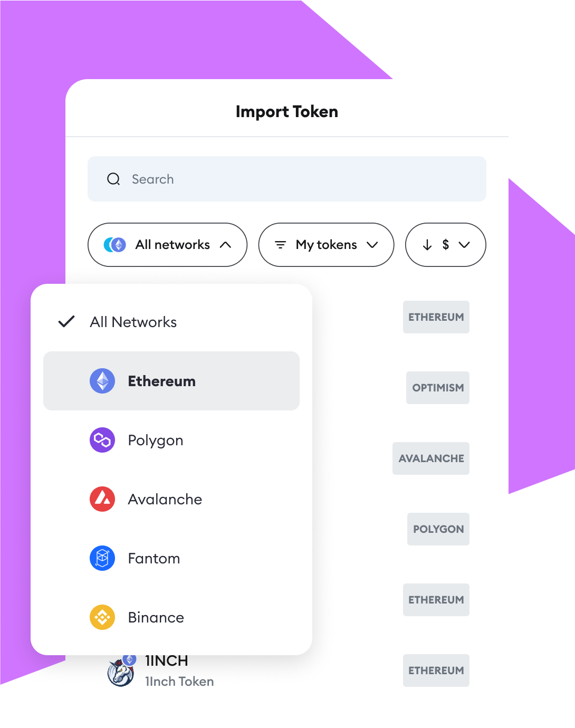Expand the dollar sort chevron
This screenshot has height=728, width=575.
[x=464, y=245]
